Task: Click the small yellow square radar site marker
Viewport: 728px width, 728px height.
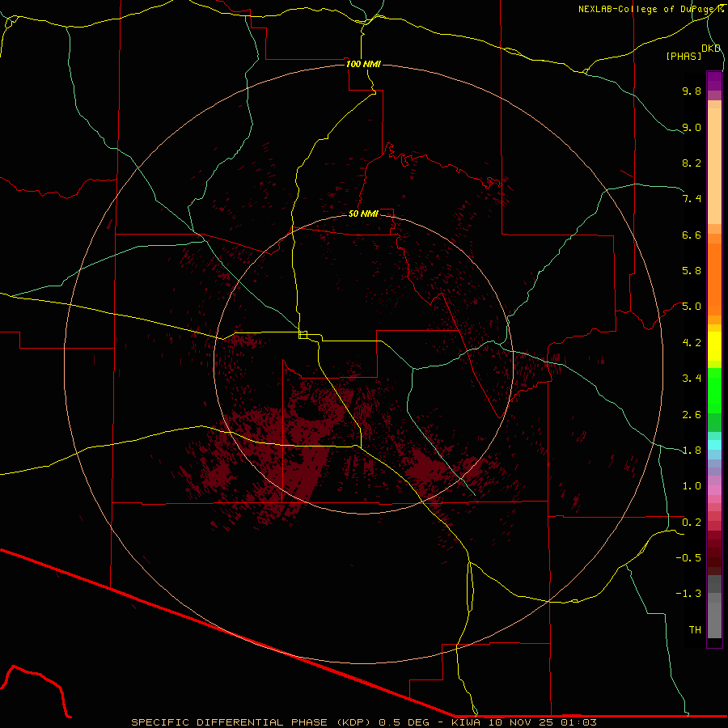Action: pos(303,335)
